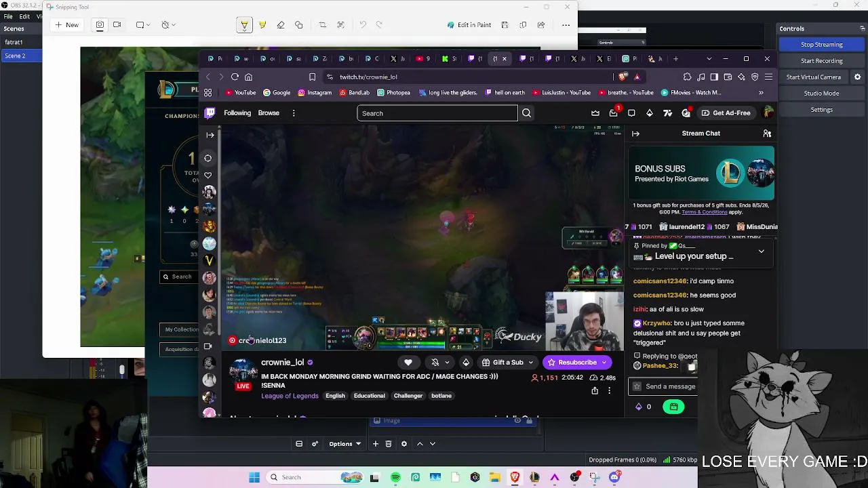The width and height of the screenshot is (868, 488).
Task: Open the Options dropdown in OBS mixer
Action: (344, 444)
